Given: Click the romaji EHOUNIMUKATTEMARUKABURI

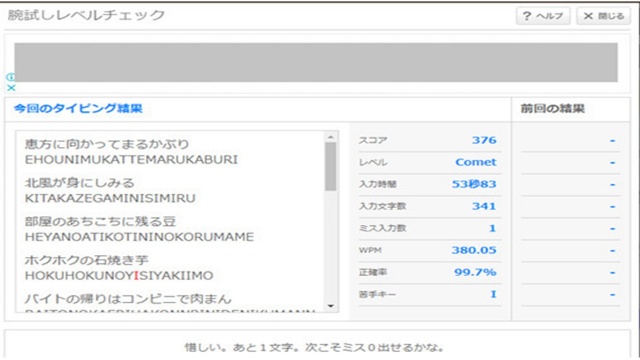Looking at the screenshot, I should (x=131, y=160).
